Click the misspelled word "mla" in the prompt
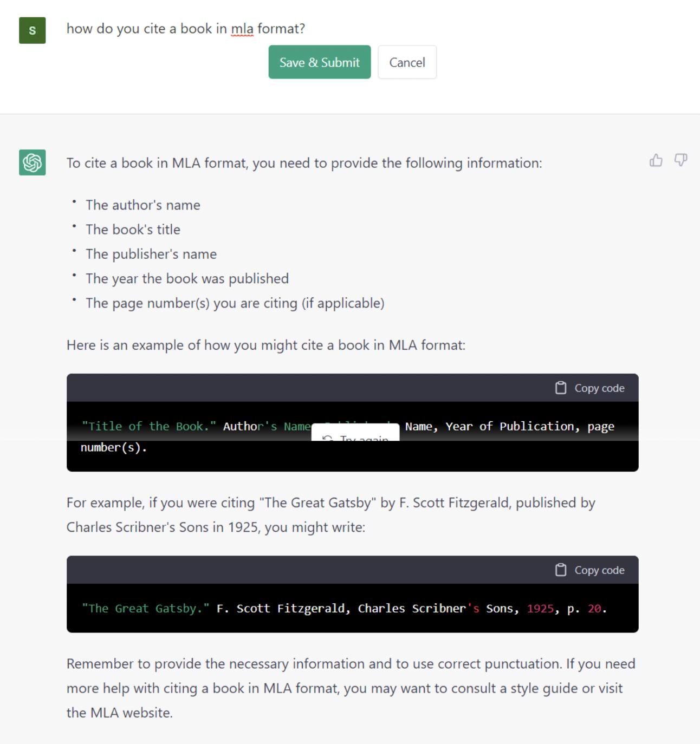The image size is (700, 744). coord(242,29)
